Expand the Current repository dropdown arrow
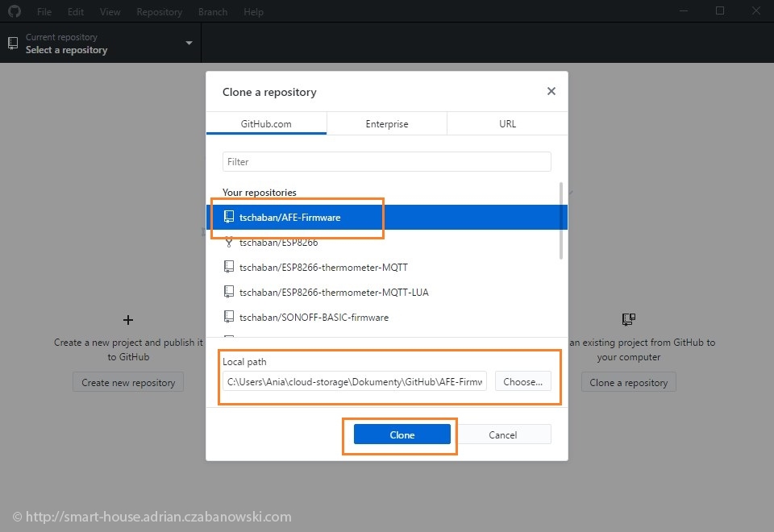Viewport: 774px width, 532px height. pyautogui.click(x=189, y=43)
